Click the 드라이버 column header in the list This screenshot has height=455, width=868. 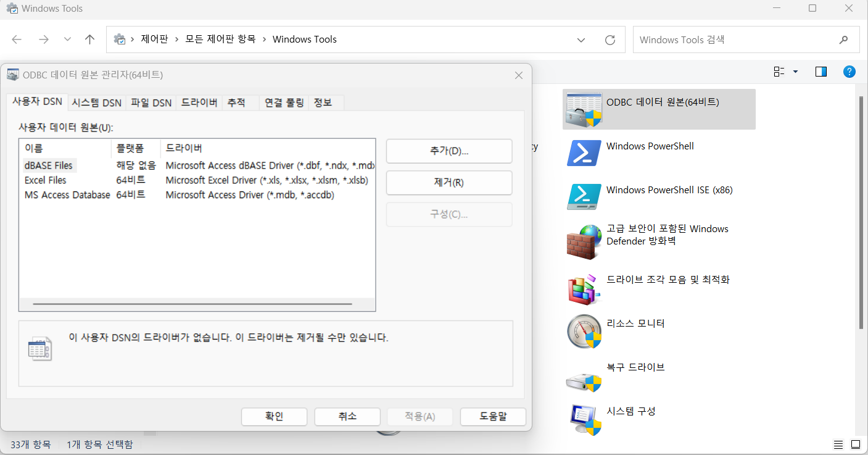(x=268, y=149)
